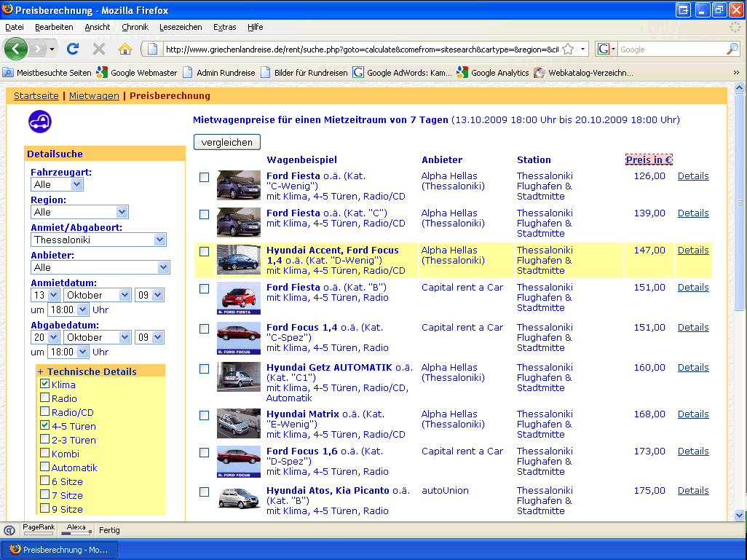747x560 pixels.
Task: Open Meistbesuchte Seiten bookmark
Action: tap(47, 72)
